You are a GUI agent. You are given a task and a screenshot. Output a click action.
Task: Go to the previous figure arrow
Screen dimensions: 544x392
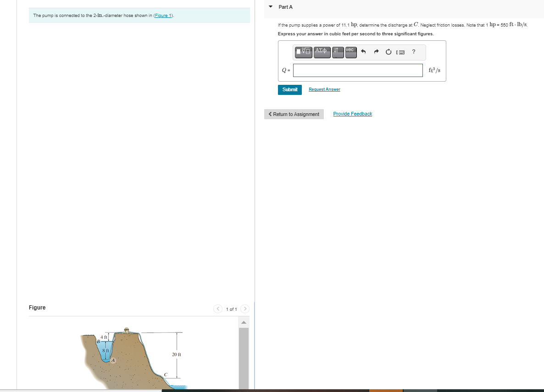(x=217, y=309)
